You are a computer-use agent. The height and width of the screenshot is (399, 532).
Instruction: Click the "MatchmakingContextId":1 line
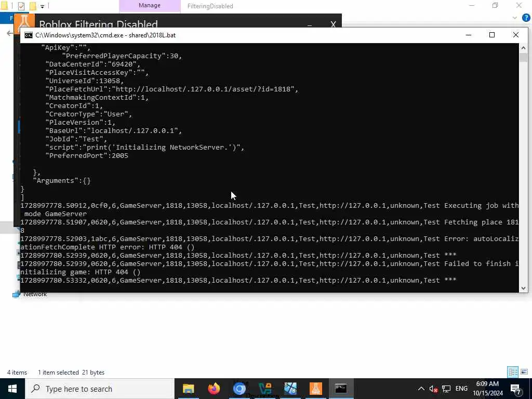(97, 97)
